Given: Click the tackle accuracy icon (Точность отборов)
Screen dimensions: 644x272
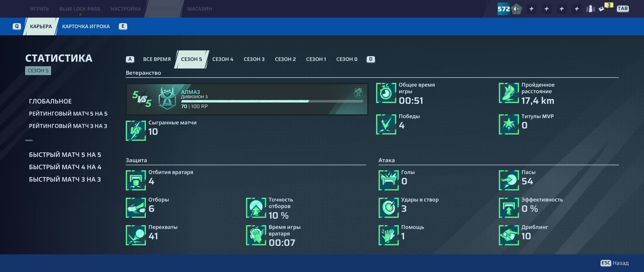Looking at the screenshot, I should pos(256,208).
